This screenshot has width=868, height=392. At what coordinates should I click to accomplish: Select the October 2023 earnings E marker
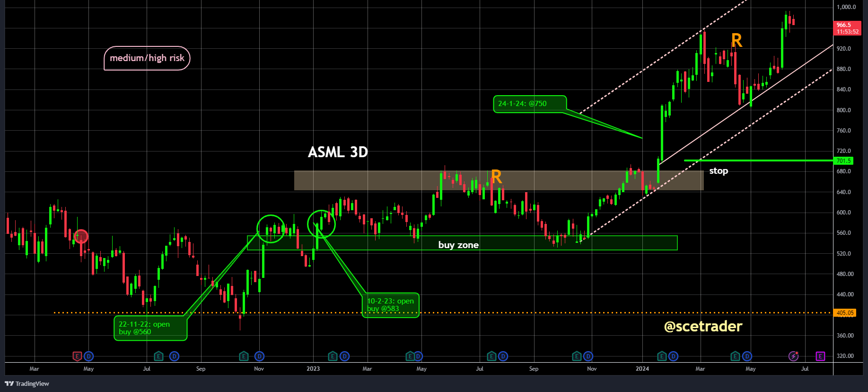coord(577,356)
